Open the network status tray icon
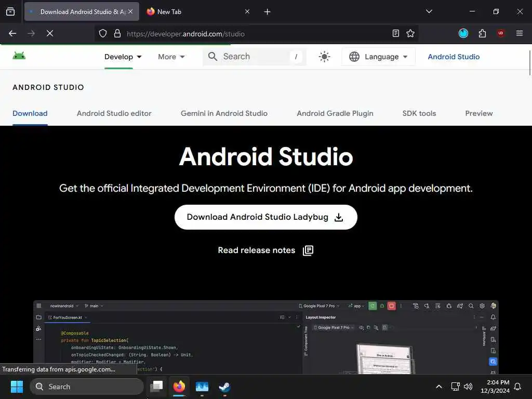The width and height of the screenshot is (532, 399). pyautogui.click(x=455, y=387)
